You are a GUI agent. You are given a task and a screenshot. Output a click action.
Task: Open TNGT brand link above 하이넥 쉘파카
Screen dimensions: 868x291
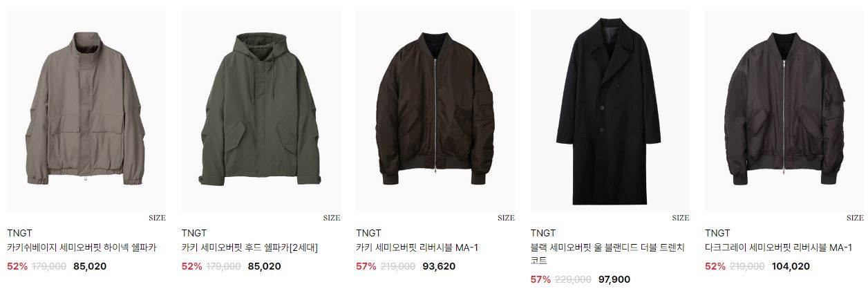(19, 233)
